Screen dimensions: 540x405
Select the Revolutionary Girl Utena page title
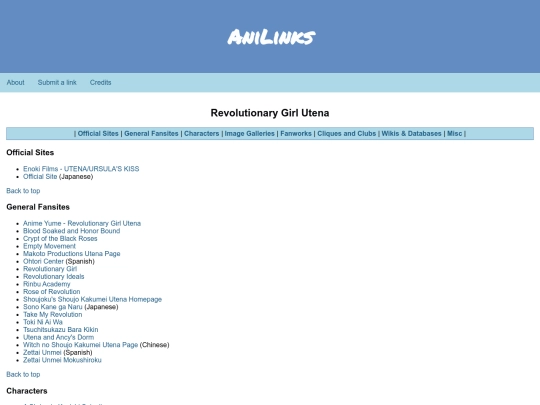[270, 113]
